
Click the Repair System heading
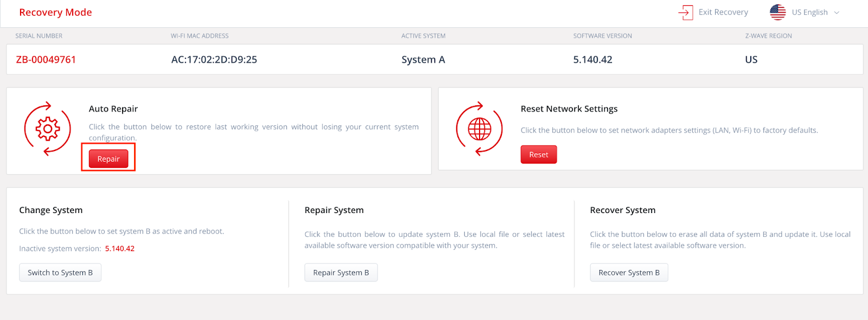[334, 210]
